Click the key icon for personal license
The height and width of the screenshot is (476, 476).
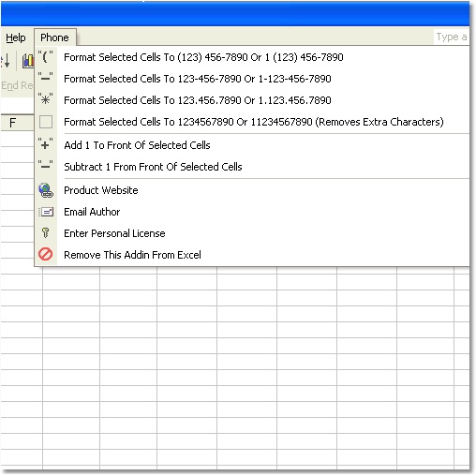[x=46, y=233]
